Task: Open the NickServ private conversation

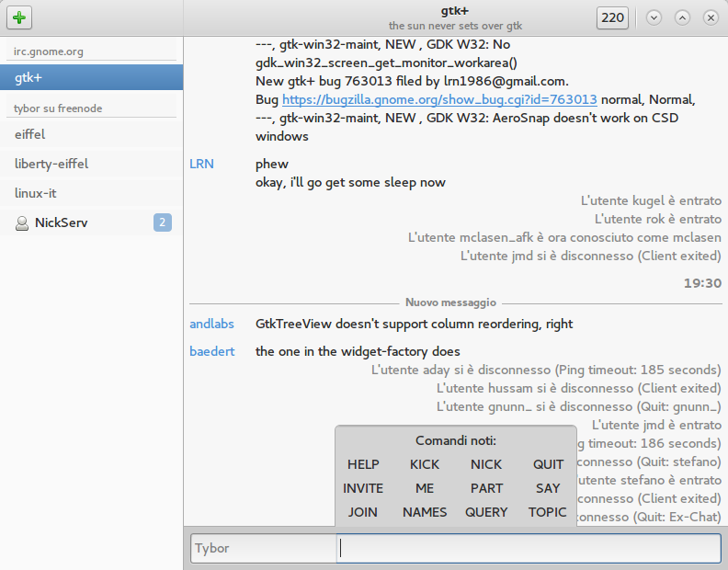Action: click(92, 222)
